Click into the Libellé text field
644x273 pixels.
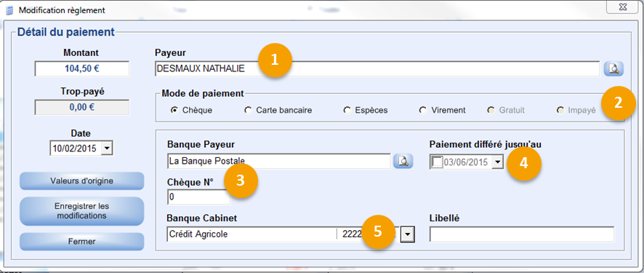522,234
